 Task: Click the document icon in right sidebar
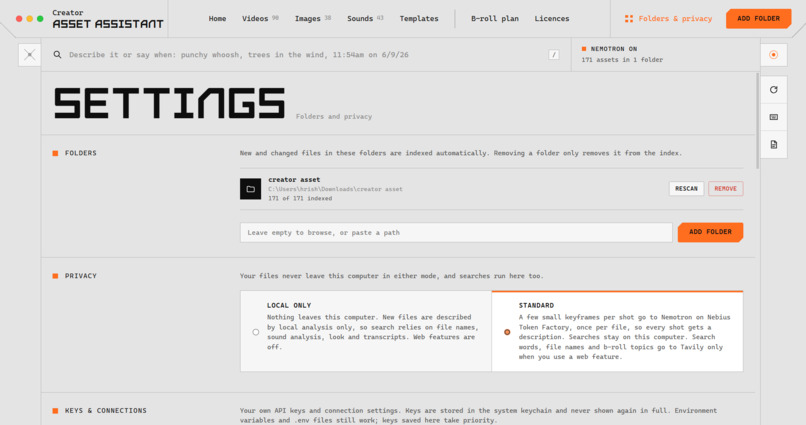coord(773,144)
